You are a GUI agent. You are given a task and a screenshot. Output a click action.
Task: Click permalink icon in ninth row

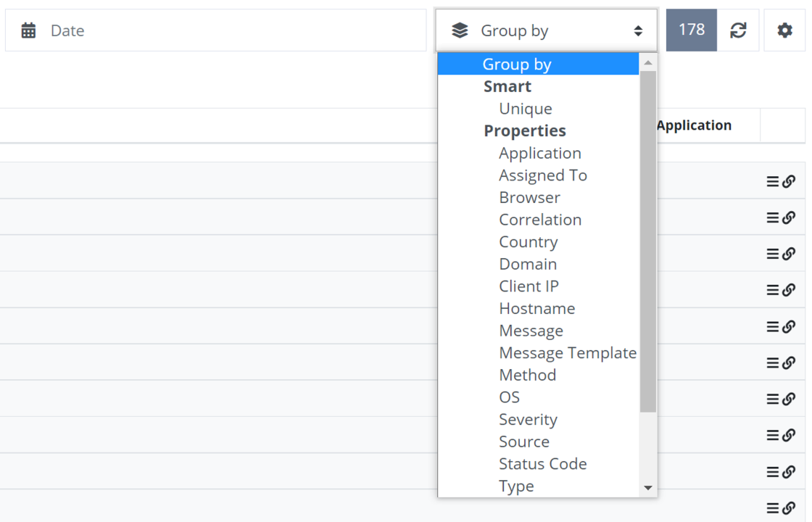pos(789,472)
